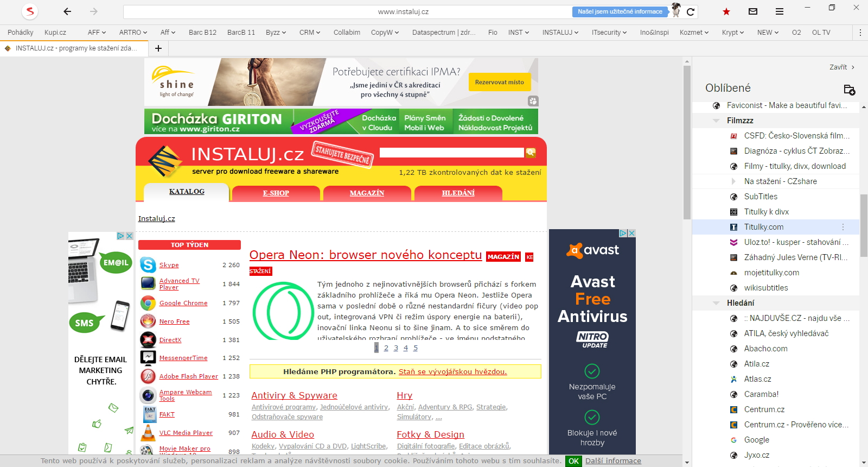Close the Avast ad with X icon

coord(631,233)
